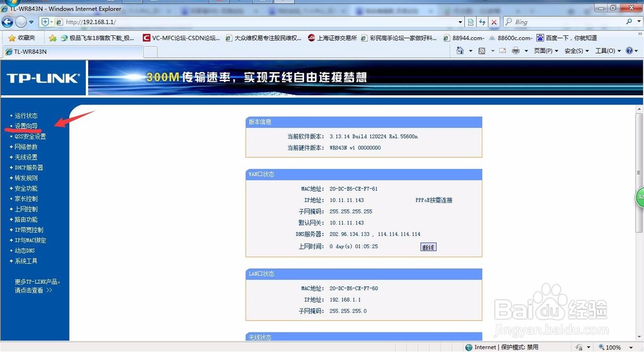This screenshot has width=644, height=352.
Task: Open the 页面(P) menu
Action: [x=546, y=51]
